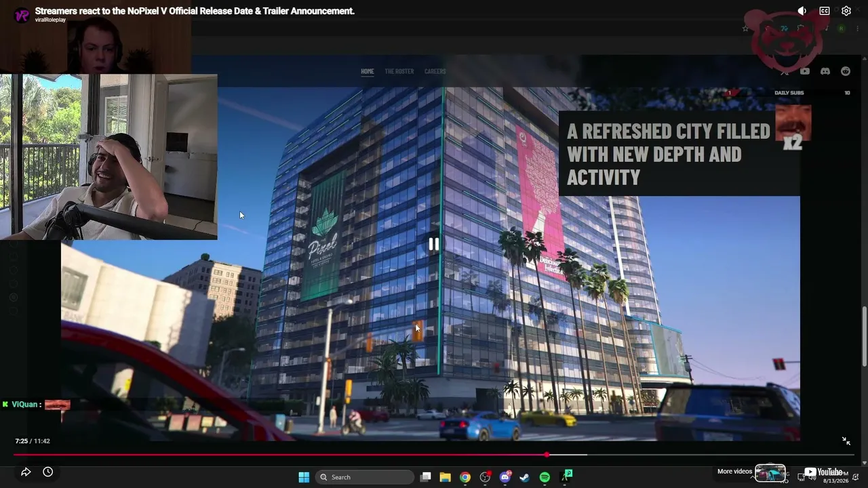The width and height of the screenshot is (868, 488).
Task: Open the taskbar app with the green P icon
Action: point(567,476)
